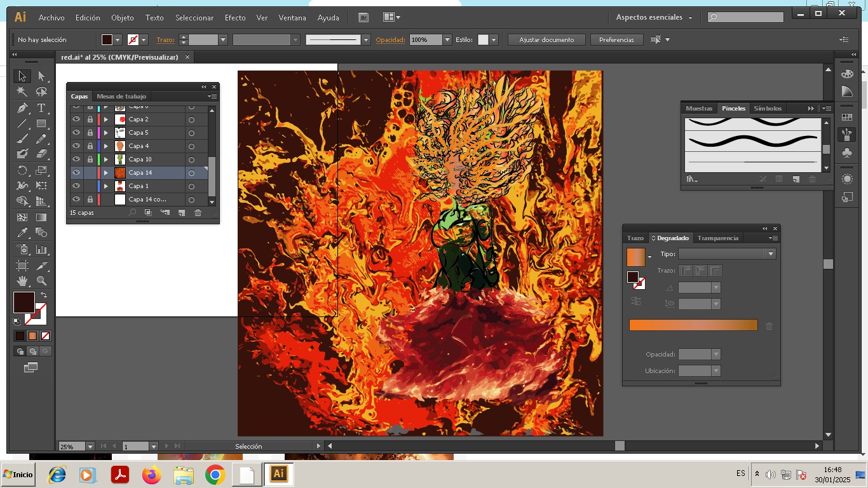
Task: Select the Artboard tool
Action: tap(22, 265)
